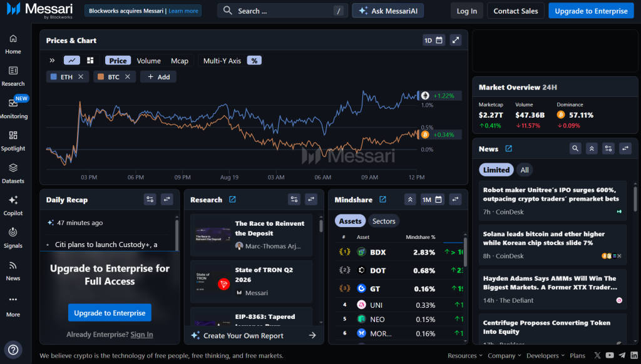
Task: Open Monitoring in the sidebar
Action: pyautogui.click(x=13, y=109)
